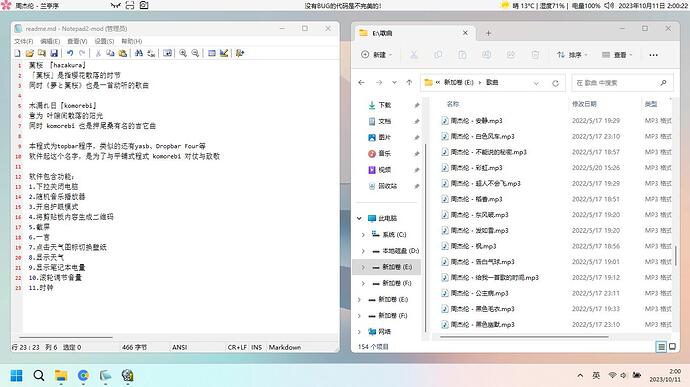
Task: Click the Undo arrow in Notepad2 toolbar
Action: [x=70, y=53]
